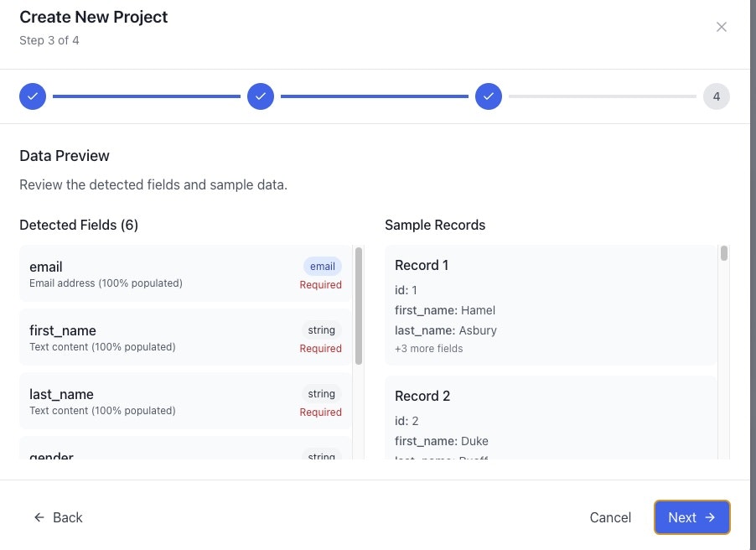Click the string badge beside first_name

pos(321,329)
